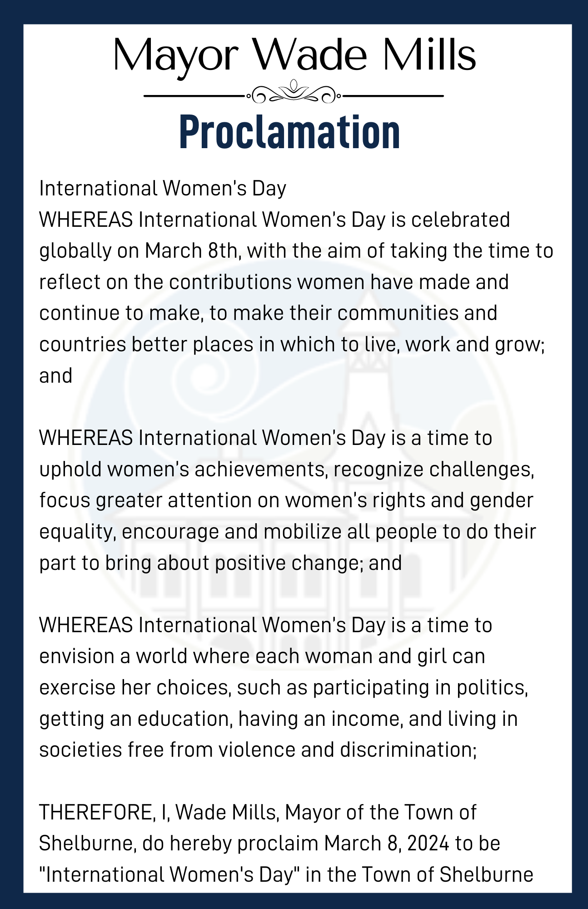Click the line starting "envision a world"
This screenshot has height=909, width=588.
pos(262,656)
